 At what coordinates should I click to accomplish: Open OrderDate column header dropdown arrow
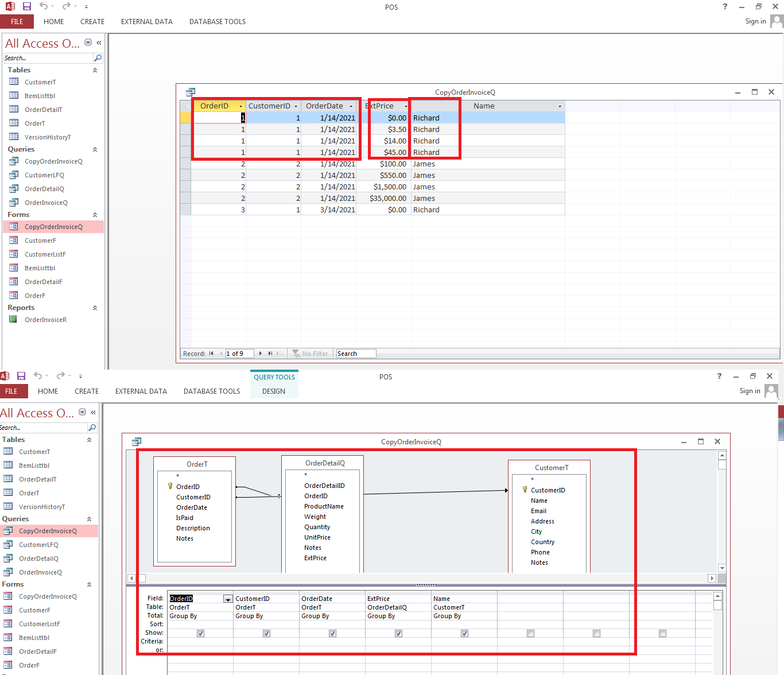(x=351, y=106)
